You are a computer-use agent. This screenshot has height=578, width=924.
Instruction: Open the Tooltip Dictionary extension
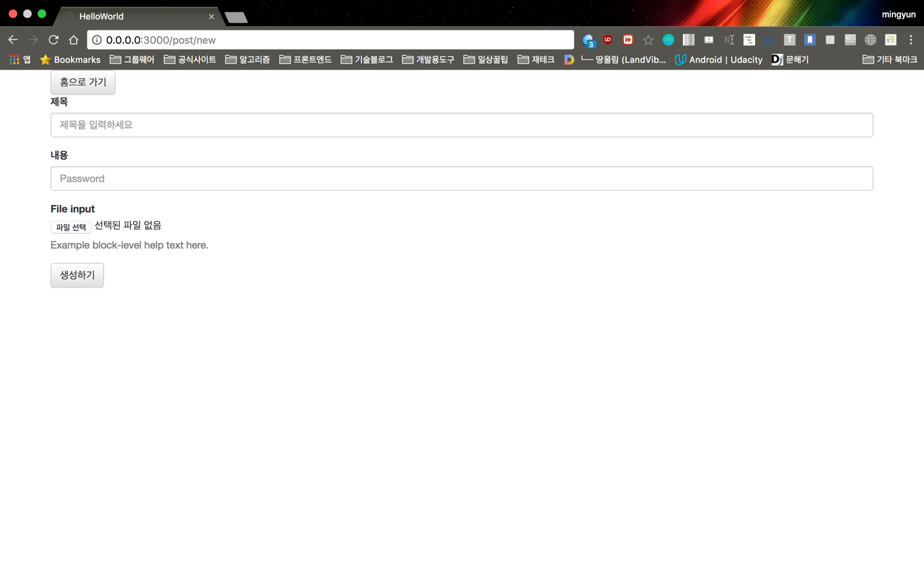click(850, 40)
